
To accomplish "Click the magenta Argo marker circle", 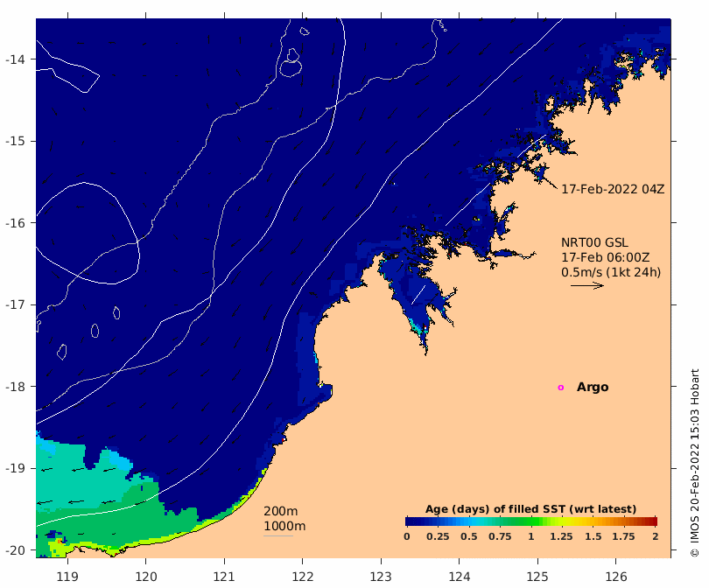I will [x=561, y=388].
